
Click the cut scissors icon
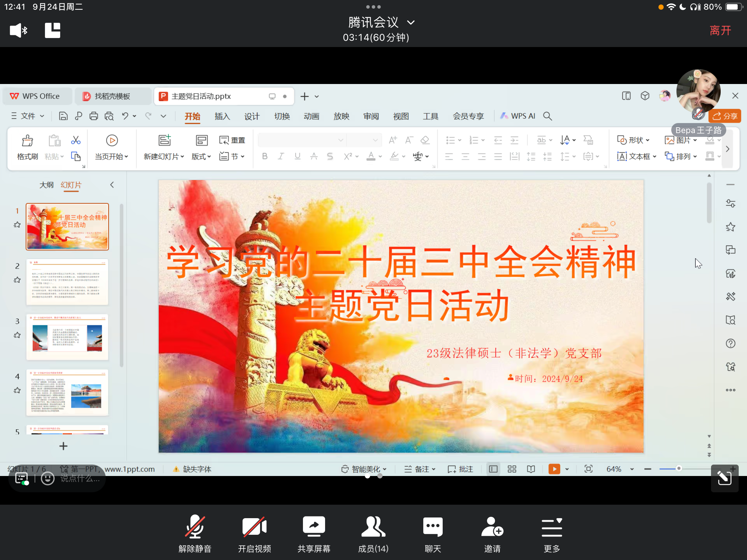[76, 140]
